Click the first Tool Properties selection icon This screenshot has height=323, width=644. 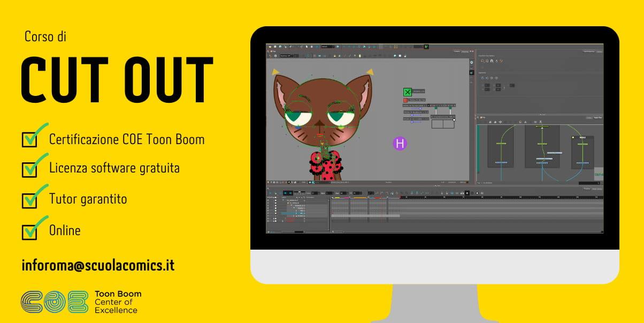(481, 61)
